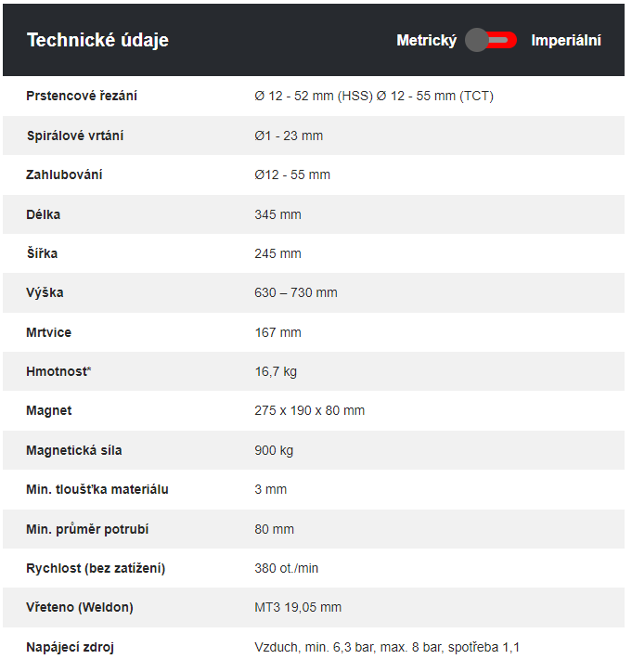
Task: Toggle the Metrický/Imperiální unit switch
Action: [x=491, y=40]
